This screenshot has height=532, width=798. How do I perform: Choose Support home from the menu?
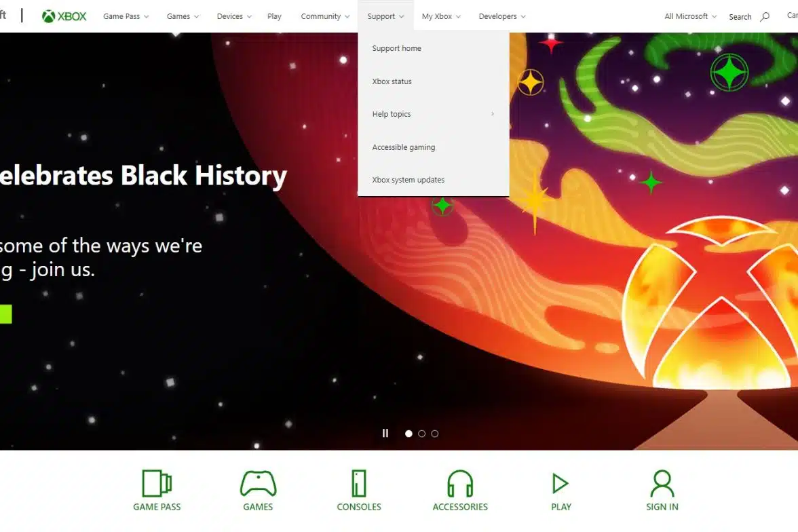click(434, 48)
